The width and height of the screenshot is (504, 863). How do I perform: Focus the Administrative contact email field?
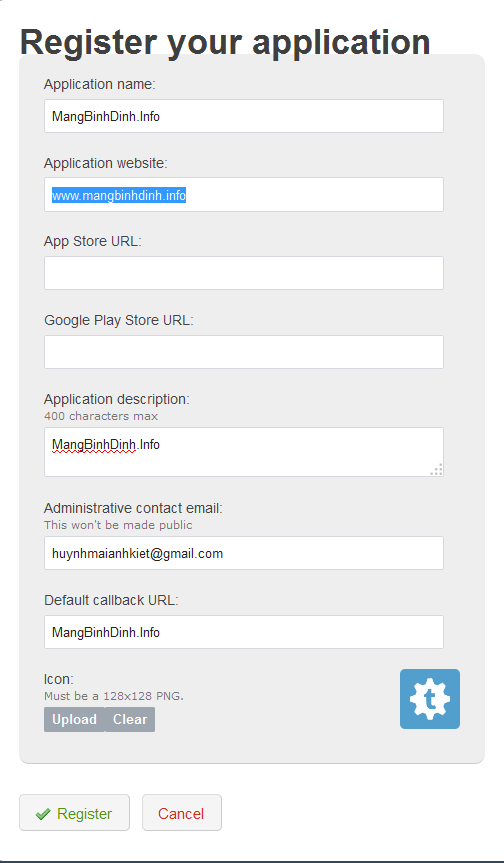pos(244,553)
